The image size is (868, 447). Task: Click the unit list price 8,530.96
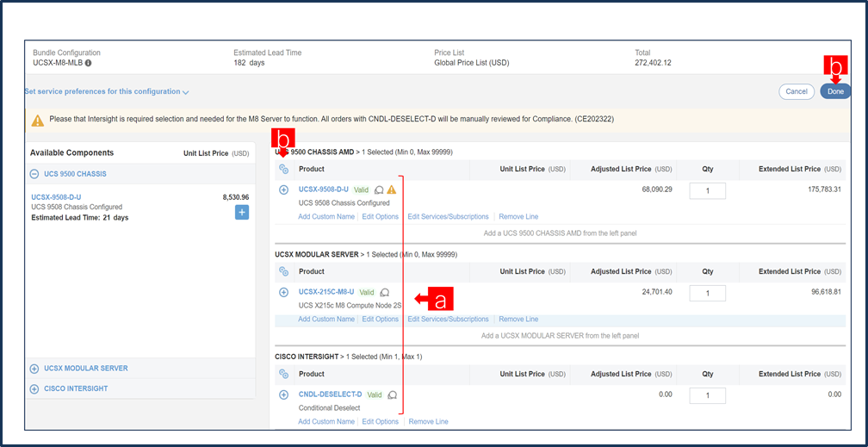[x=234, y=196]
